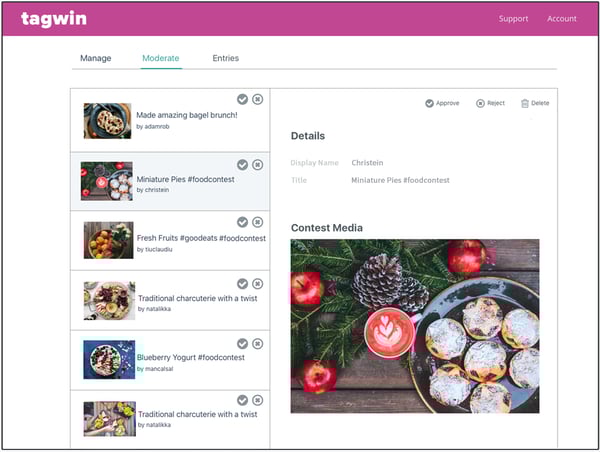Screen dimensions: 600x452
Task: Approve the Miniature Pies entry checkmark icon
Action: [242, 165]
